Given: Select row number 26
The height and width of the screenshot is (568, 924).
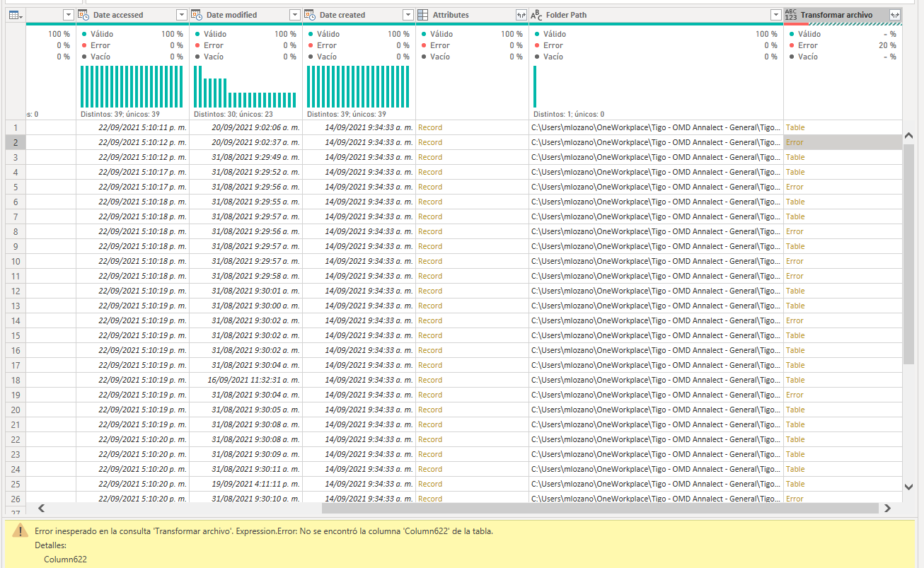Looking at the screenshot, I should 16,499.
